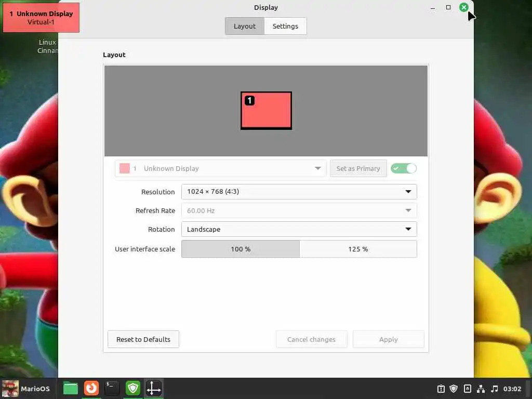Select monitor 1 rectangle in layout preview

[267, 111]
